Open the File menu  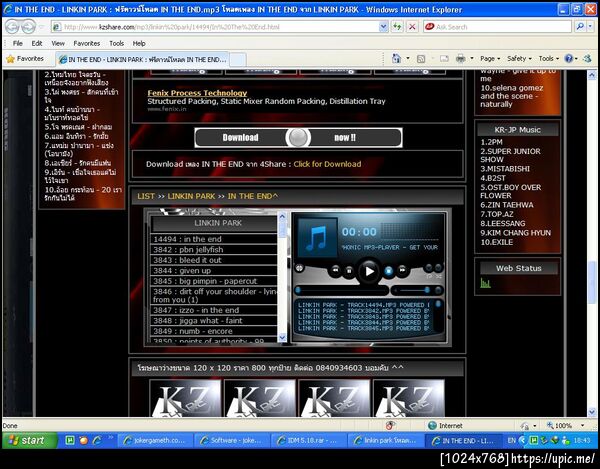pyautogui.click(x=18, y=43)
